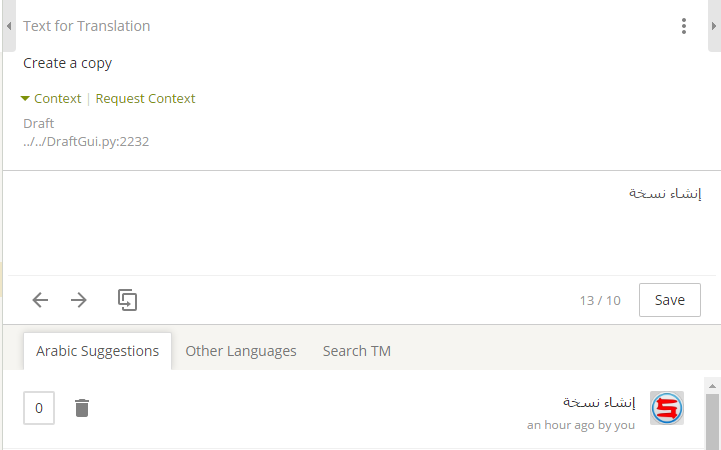Click the user avatar next to suggestion
The width and height of the screenshot is (721, 450).
click(x=666, y=408)
